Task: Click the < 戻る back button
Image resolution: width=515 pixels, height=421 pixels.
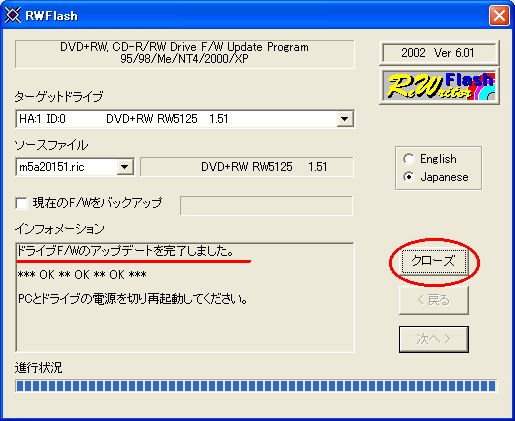Action: click(434, 300)
